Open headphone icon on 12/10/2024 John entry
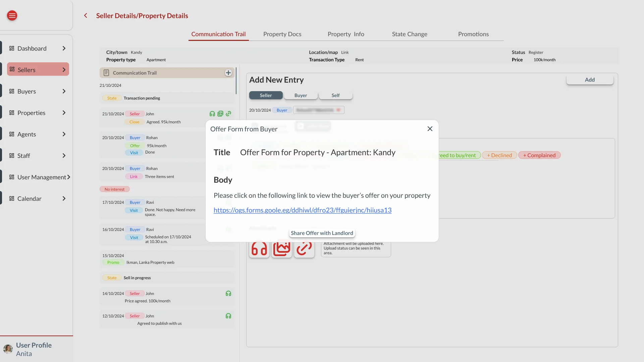 228,316
